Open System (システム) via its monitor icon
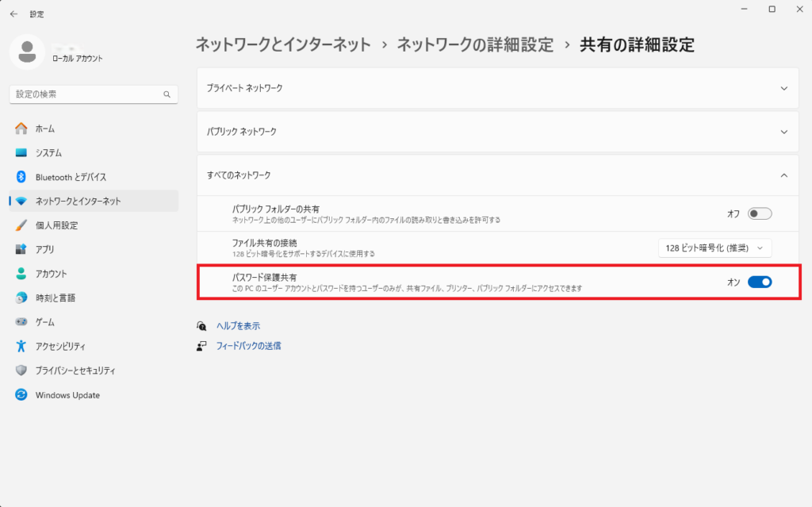Viewport: 812px width, 507px height. [21, 153]
